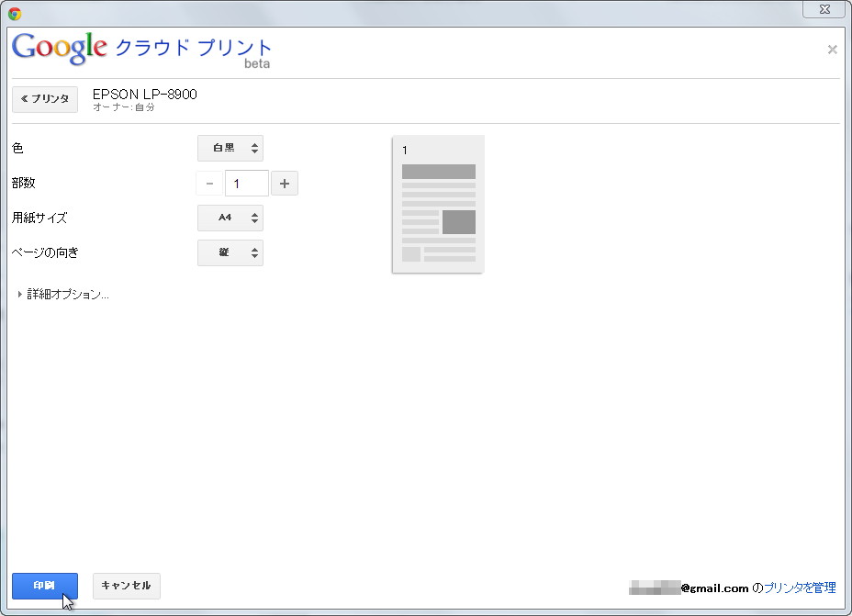Click the キャンセル cancel button

[126, 586]
